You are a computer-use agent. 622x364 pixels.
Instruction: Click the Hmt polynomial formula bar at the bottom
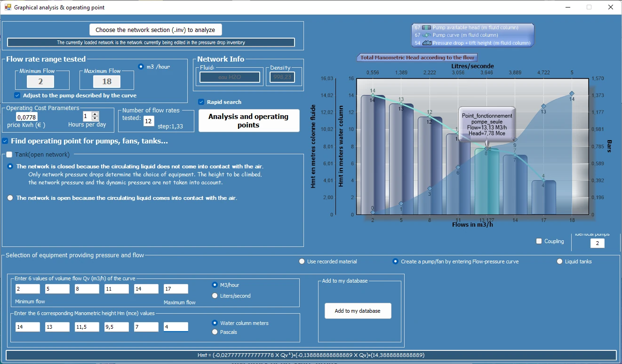click(311, 356)
